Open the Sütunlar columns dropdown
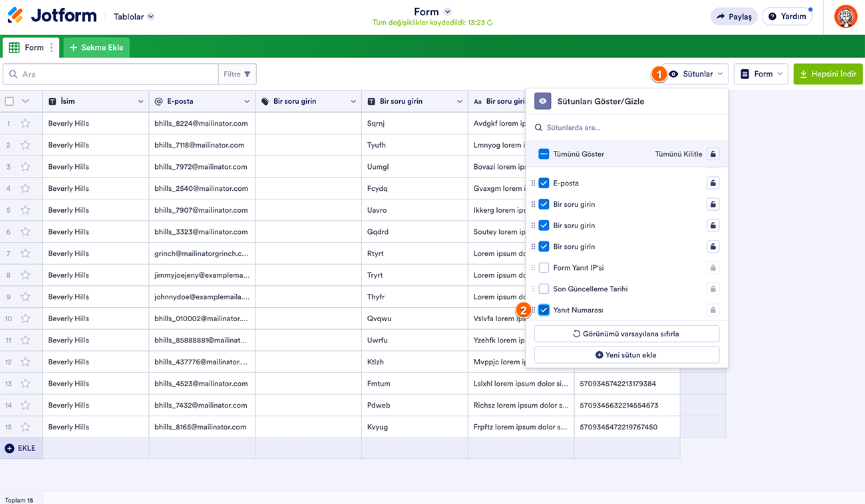Viewport: 865px width, 504px height. coord(697,74)
